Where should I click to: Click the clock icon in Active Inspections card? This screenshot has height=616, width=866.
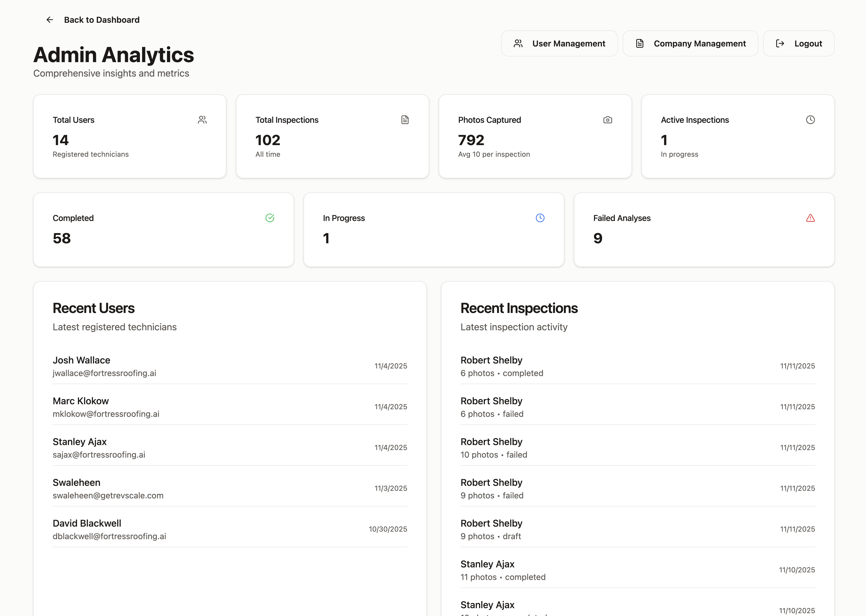[x=810, y=120]
